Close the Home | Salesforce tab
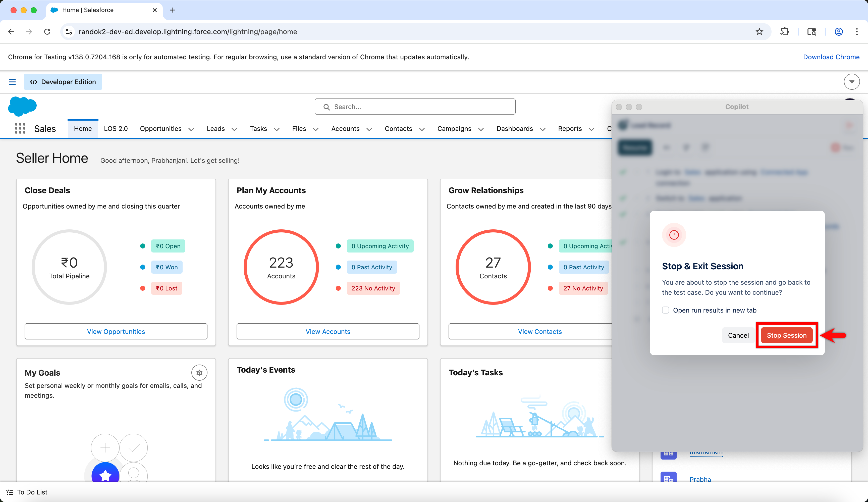 point(155,10)
